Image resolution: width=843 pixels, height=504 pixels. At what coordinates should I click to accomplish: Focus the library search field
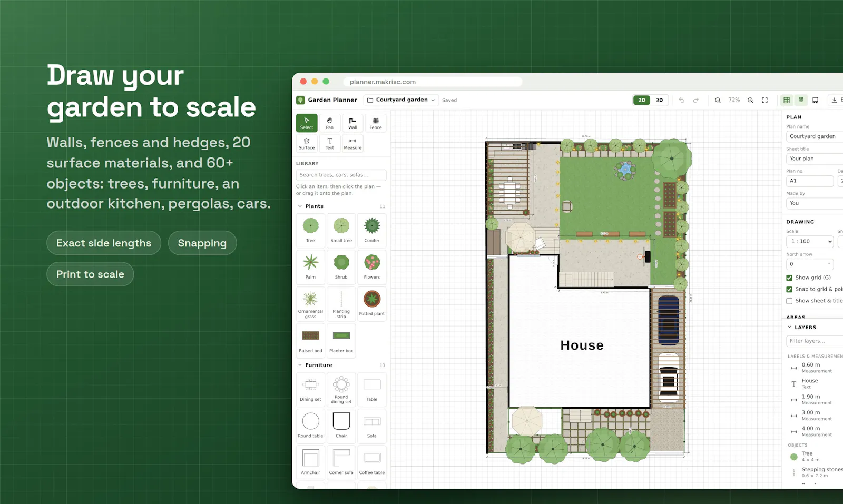click(x=341, y=175)
